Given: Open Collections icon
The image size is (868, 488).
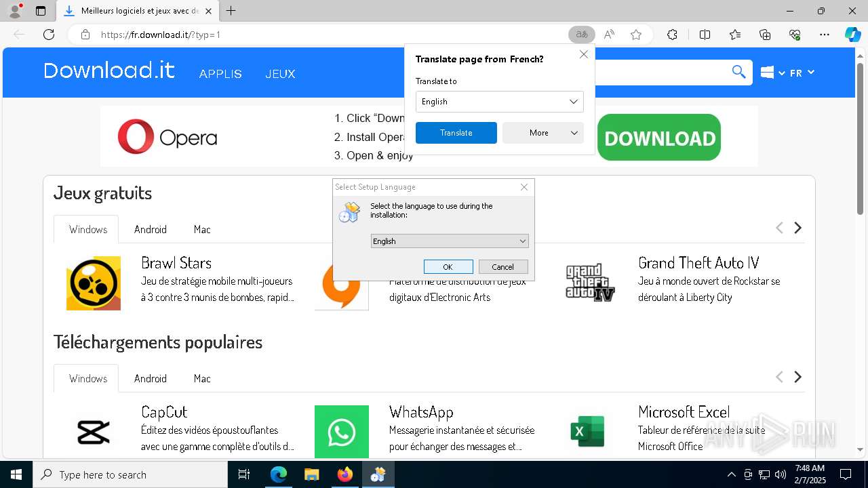Looking at the screenshot, I should pyautogui.click(x=765, y=35).
